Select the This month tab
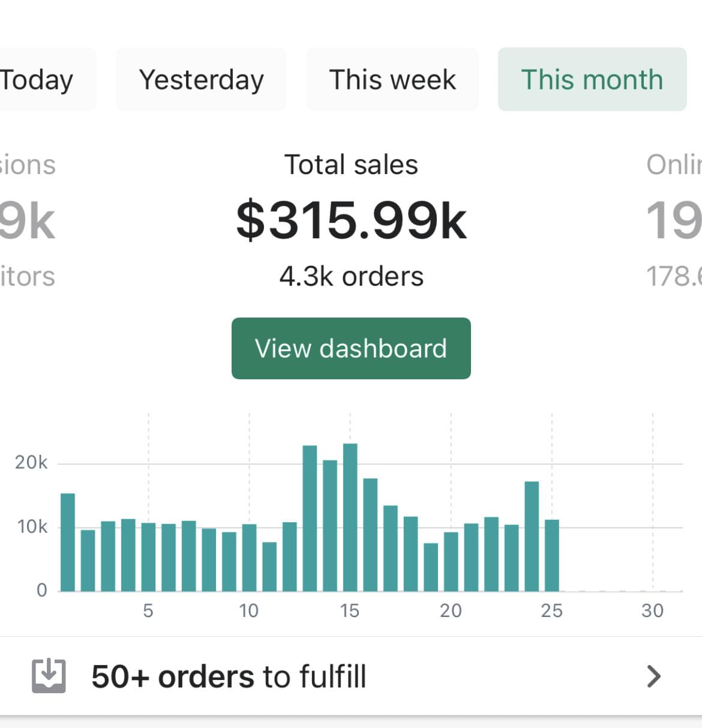 pos(592,80)
